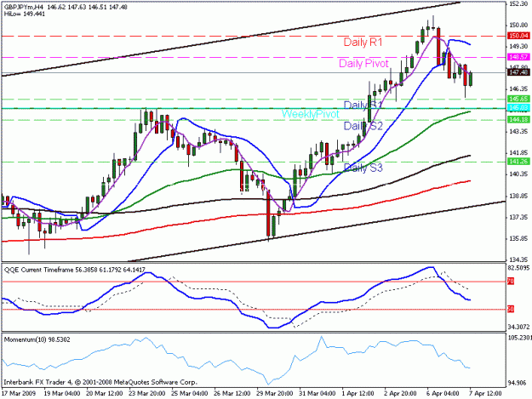Image resolution: width=532 pixels, height=399 pixels.
Task: Click the 34.3072 QQE scale value
Action: coord(519,328)
